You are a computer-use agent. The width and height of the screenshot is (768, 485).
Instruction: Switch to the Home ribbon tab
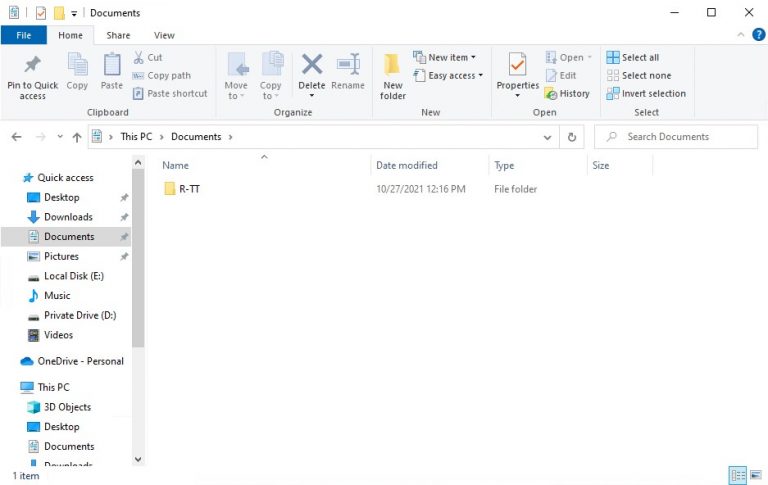pos(71,35)
